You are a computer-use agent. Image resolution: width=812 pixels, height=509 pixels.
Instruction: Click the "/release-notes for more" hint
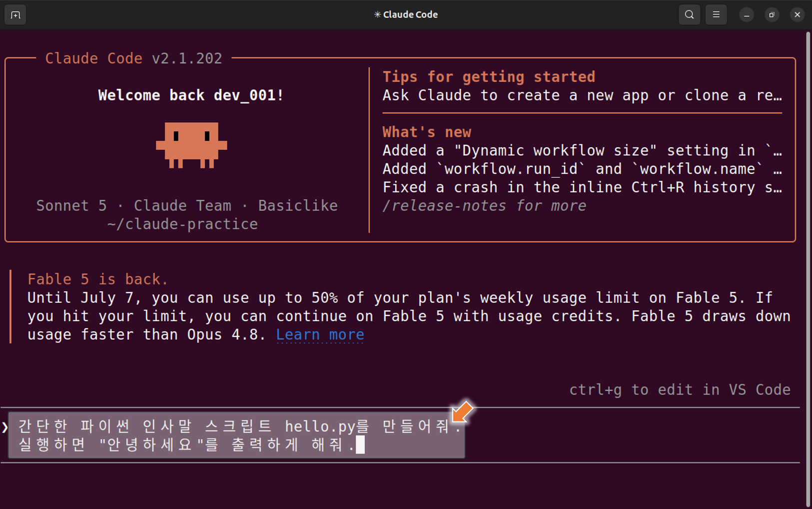pyautogui.click(x=484, y=206)
